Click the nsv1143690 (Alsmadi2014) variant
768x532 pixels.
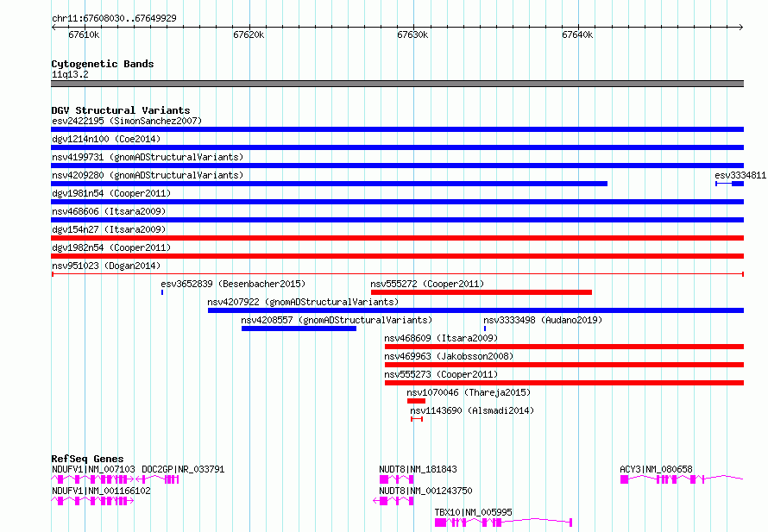coord(417,419)
